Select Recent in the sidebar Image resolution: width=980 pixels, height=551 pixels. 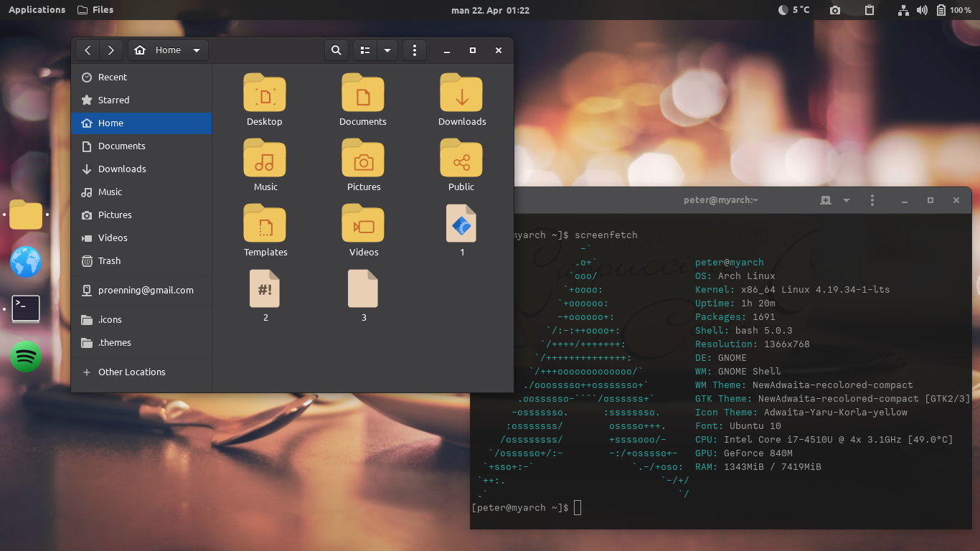(x=141, y=77)
